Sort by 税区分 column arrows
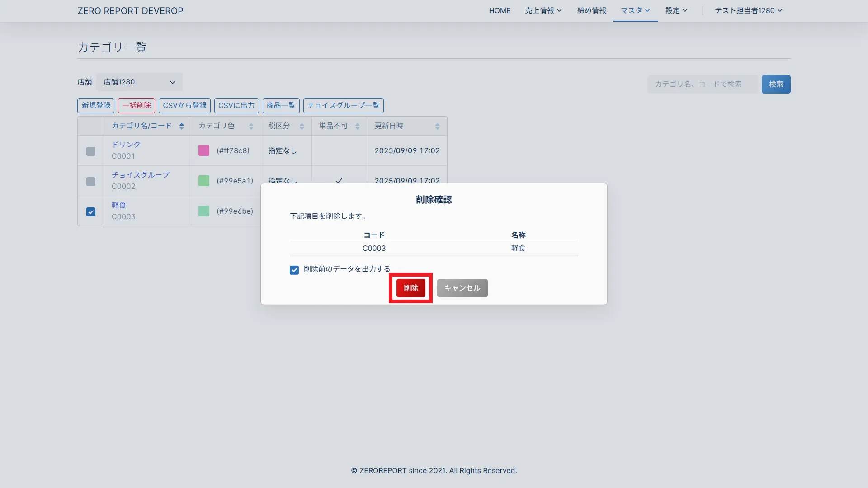This screenshot has height=488, width=868. [302, 126]
